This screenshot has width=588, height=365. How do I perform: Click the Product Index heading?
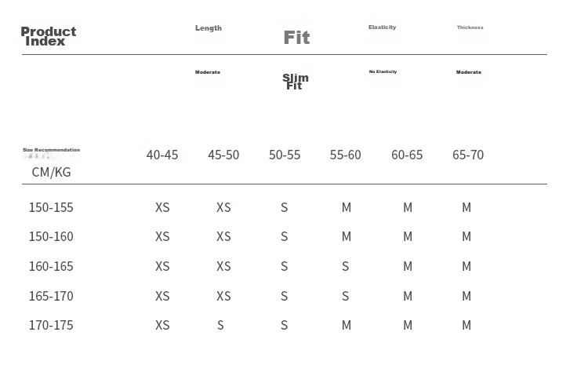(x=49, y=36)
